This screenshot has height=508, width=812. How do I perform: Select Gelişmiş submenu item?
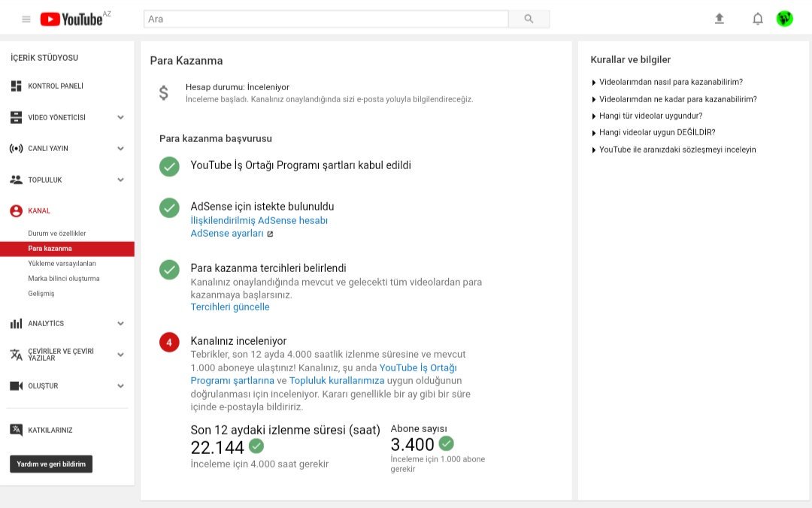41,294
